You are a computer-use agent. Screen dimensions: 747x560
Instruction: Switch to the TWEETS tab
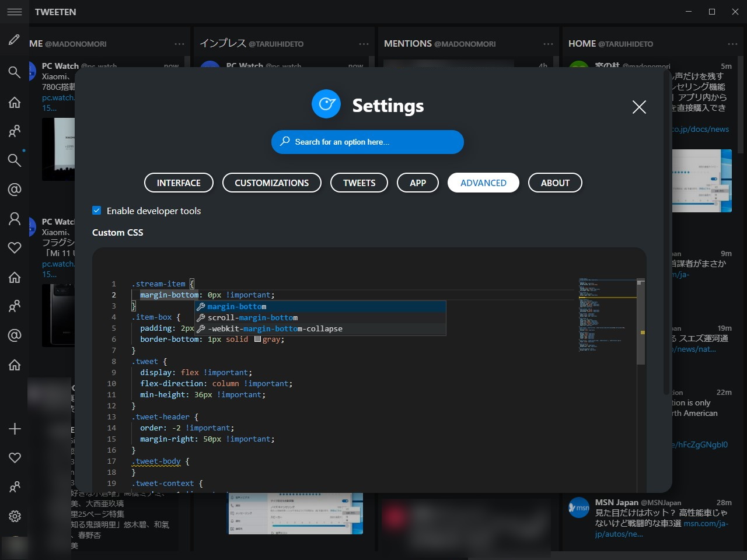click(x=359, y=183)
